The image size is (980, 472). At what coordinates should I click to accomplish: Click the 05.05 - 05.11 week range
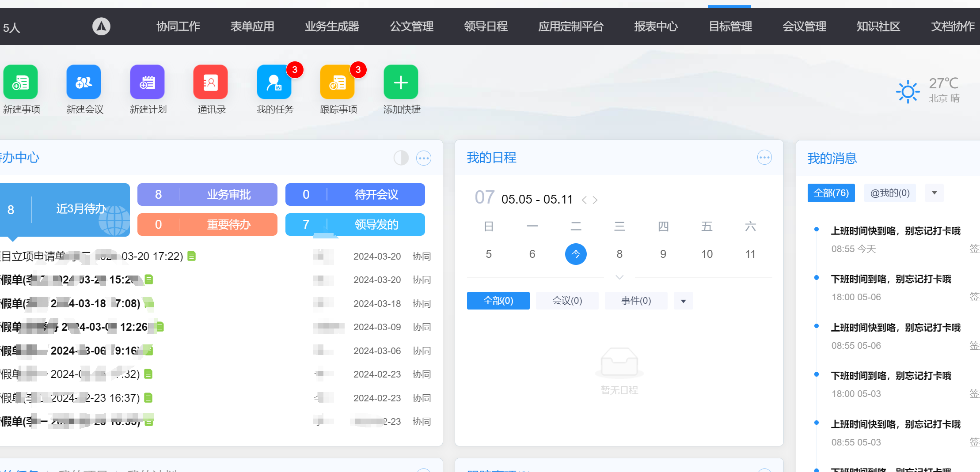pyautogui.click(x=537, y=200)
